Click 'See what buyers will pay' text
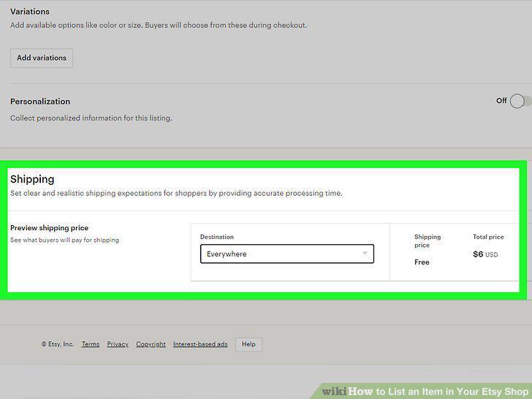The image size is (532, 399). [64, 240]
